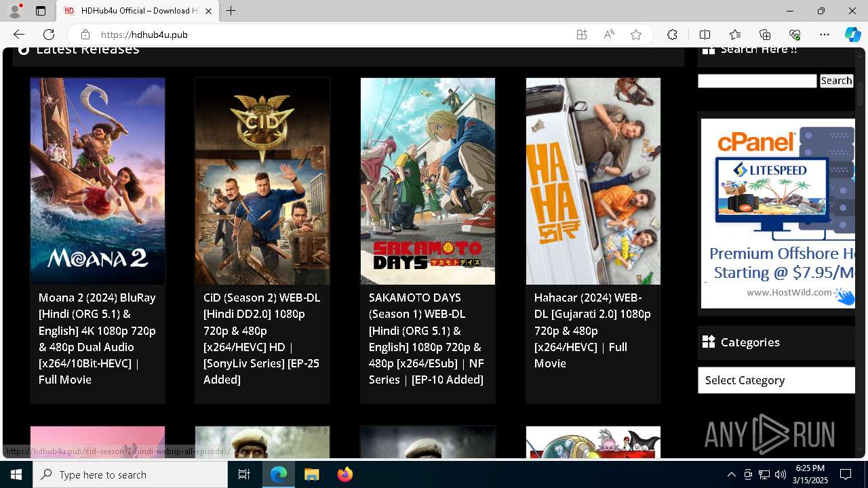Open Edge Settings and more menu
This screenshot has height=488, width=868.
tap(825, 35)
